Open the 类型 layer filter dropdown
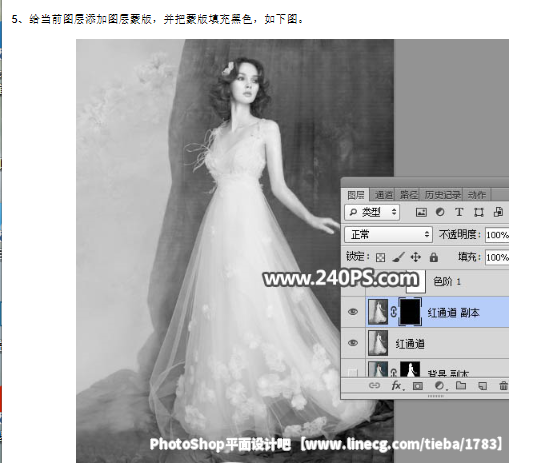Screen dimensions: 558x463 click(x=372, y=212)
